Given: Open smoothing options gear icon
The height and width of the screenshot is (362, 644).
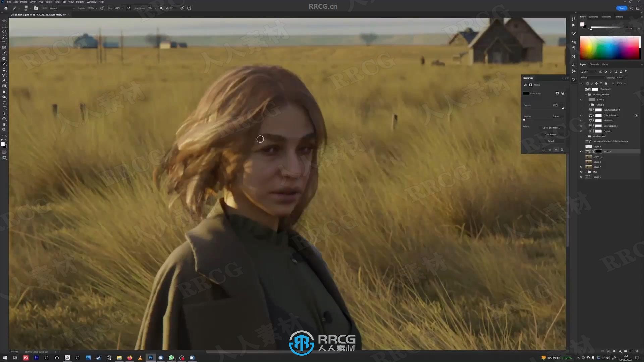Looking at the screenshot, I should point(161,8).
